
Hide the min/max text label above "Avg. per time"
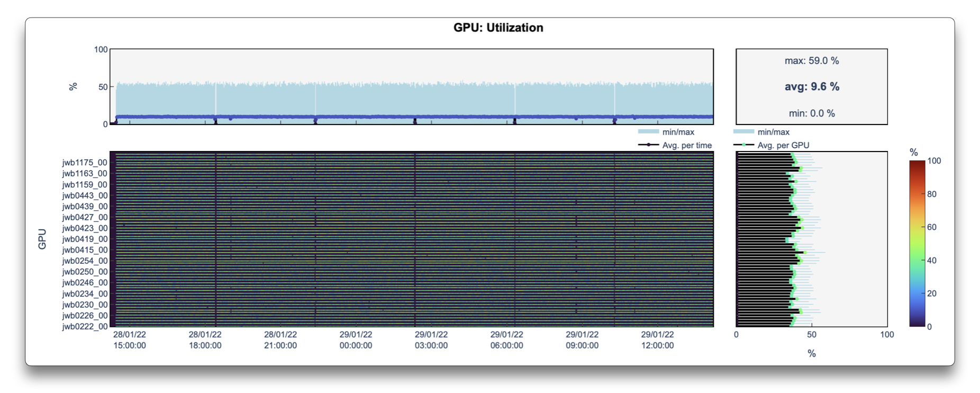point(678,132)
